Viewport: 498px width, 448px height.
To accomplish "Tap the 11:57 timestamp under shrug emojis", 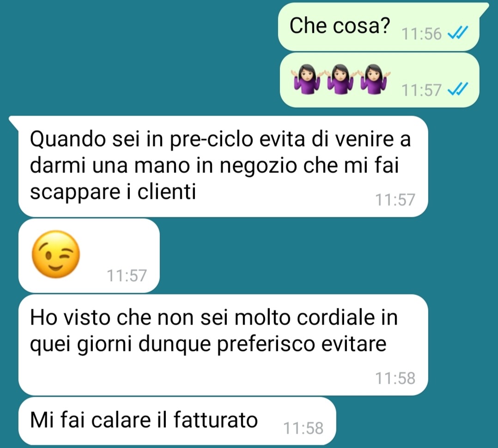I will click(422, 90).
